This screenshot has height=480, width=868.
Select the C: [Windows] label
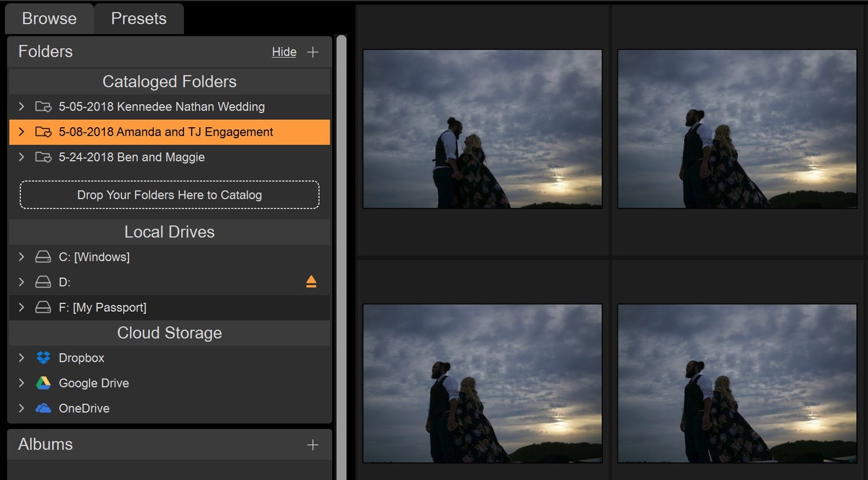[x=94, y=257]
